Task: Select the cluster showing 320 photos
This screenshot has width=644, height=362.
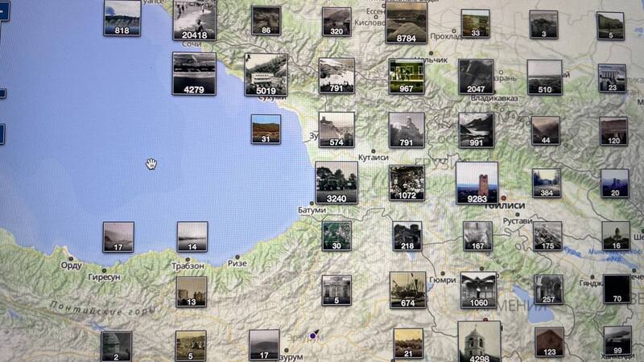Action: pos(336,22)
